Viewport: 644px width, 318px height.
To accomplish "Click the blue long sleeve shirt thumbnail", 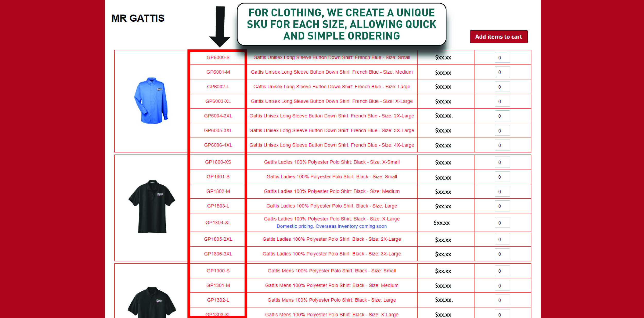I will click(x=154, y=100).
